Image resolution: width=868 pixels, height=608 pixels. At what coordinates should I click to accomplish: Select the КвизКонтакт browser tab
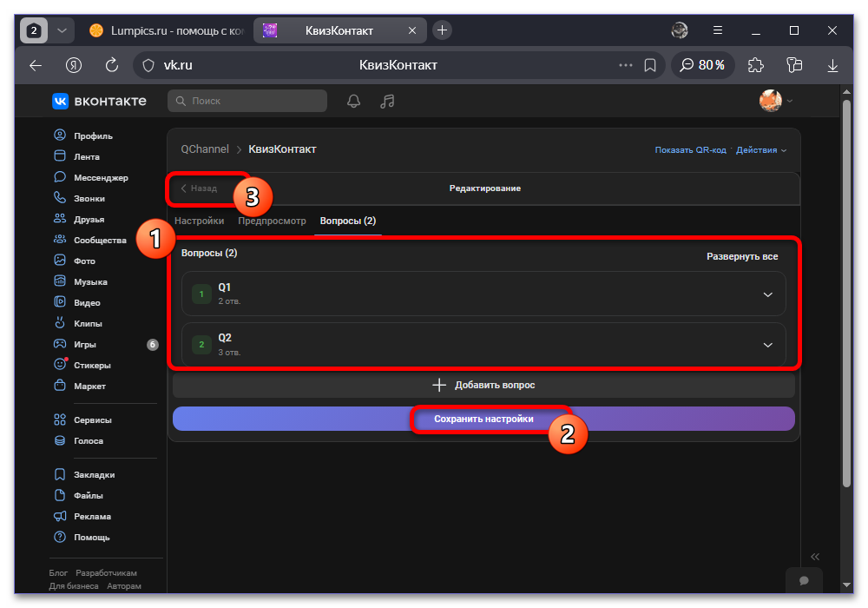pyautogui.click(x=339, y=30)
